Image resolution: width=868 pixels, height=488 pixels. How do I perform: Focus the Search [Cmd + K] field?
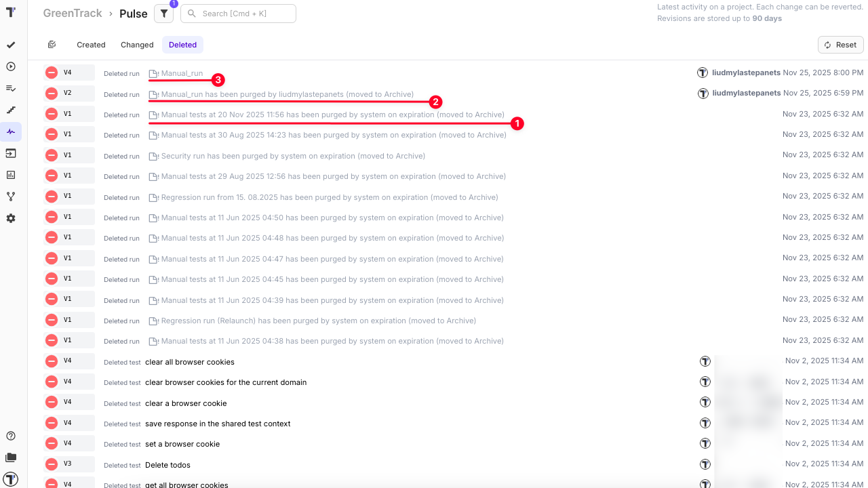[x=244, y=14]
